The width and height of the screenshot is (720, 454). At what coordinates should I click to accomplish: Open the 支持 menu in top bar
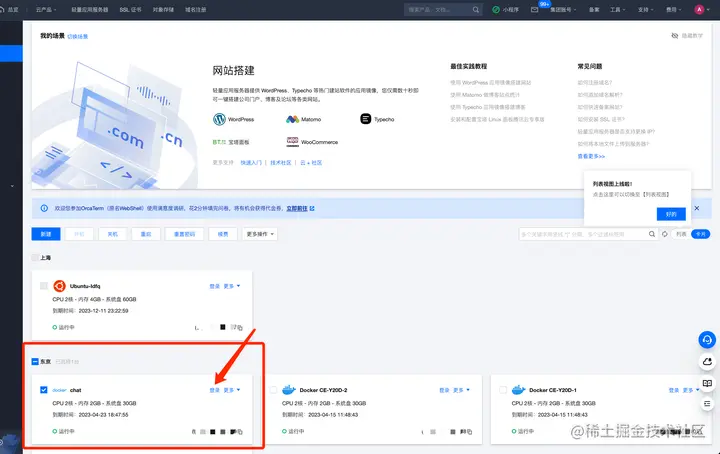click(x=646, y=10)
